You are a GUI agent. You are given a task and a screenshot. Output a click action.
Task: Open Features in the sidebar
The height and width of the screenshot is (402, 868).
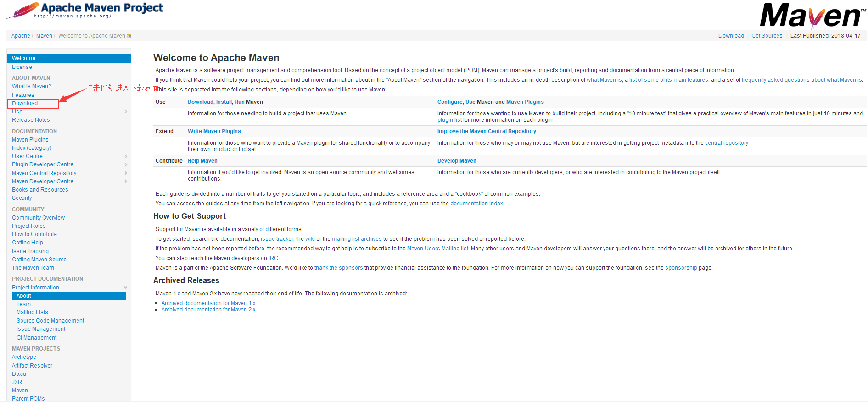tap(23, 95)
